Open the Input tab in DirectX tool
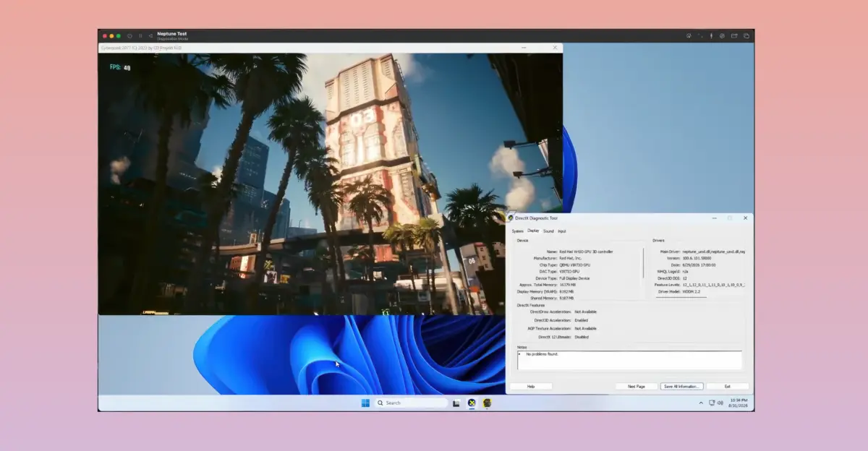The height and width of the screenshot is (451, 868). coord(562,231)
